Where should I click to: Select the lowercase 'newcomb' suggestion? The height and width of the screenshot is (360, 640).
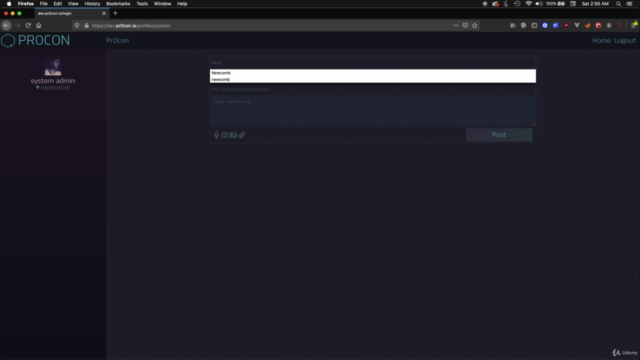[373, 79]
